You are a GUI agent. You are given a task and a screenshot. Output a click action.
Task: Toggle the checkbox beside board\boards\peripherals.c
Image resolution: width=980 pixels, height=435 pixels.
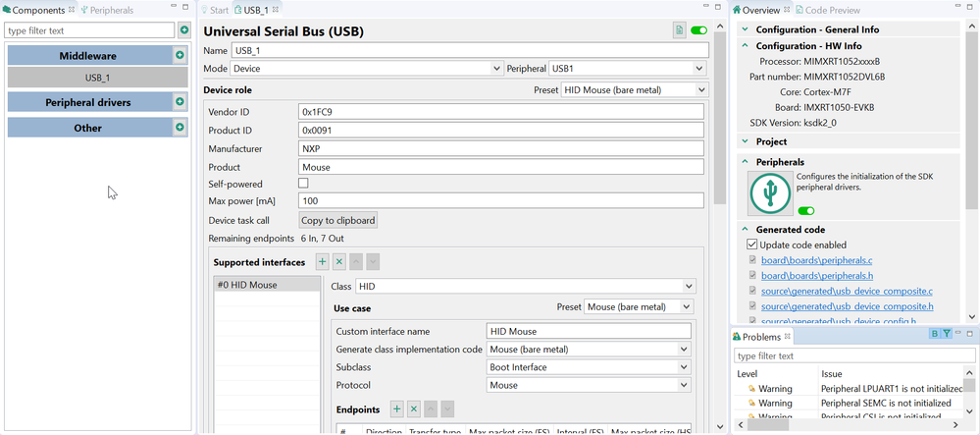(752, 260)
